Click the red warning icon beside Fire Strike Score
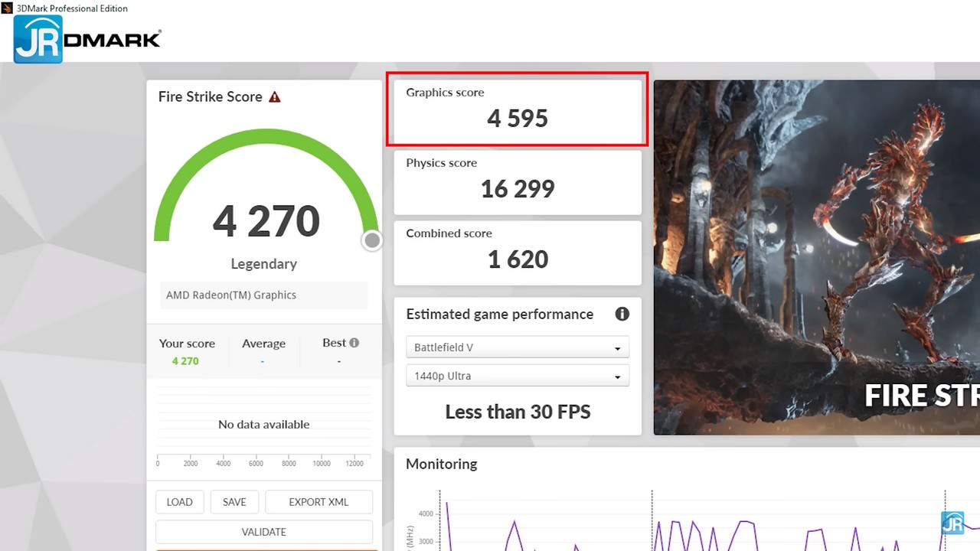The height and width of the screenshot is (551, 980). (274, 97)
